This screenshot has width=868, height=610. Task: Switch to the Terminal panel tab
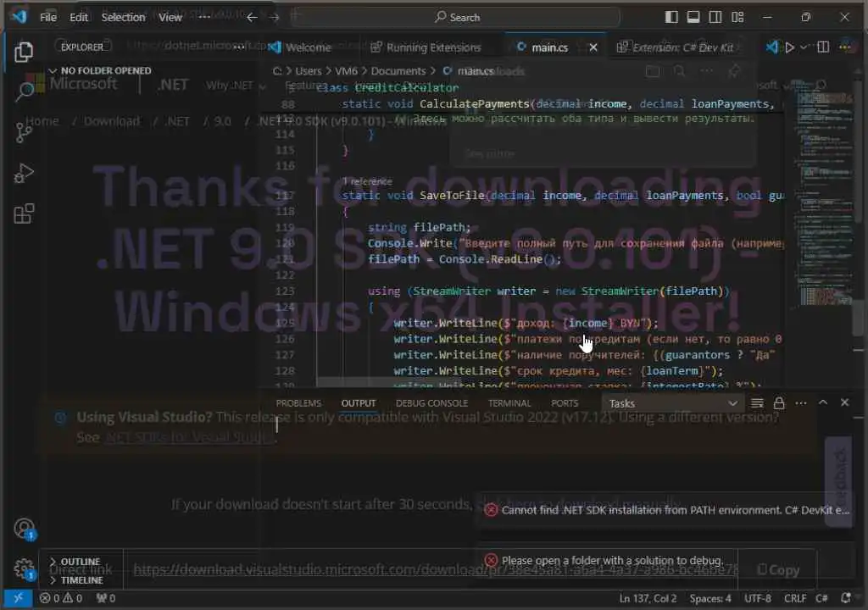pyautogui.click(x=509, y=403)
